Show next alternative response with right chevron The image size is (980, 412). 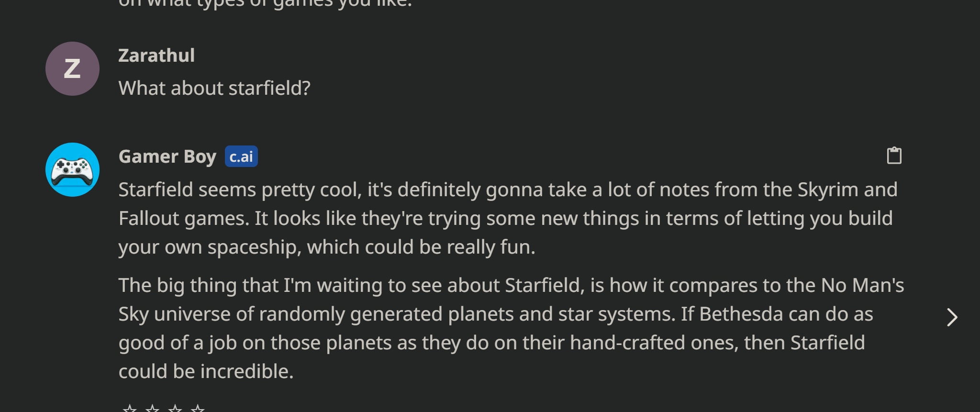click(x=952, y=317)
